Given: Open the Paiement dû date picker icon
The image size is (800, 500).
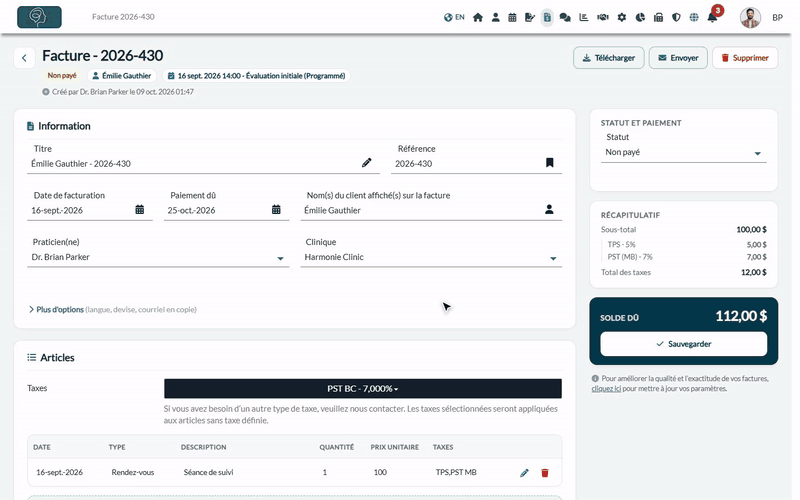Looking at the screenshot, I should click(276, 209).
